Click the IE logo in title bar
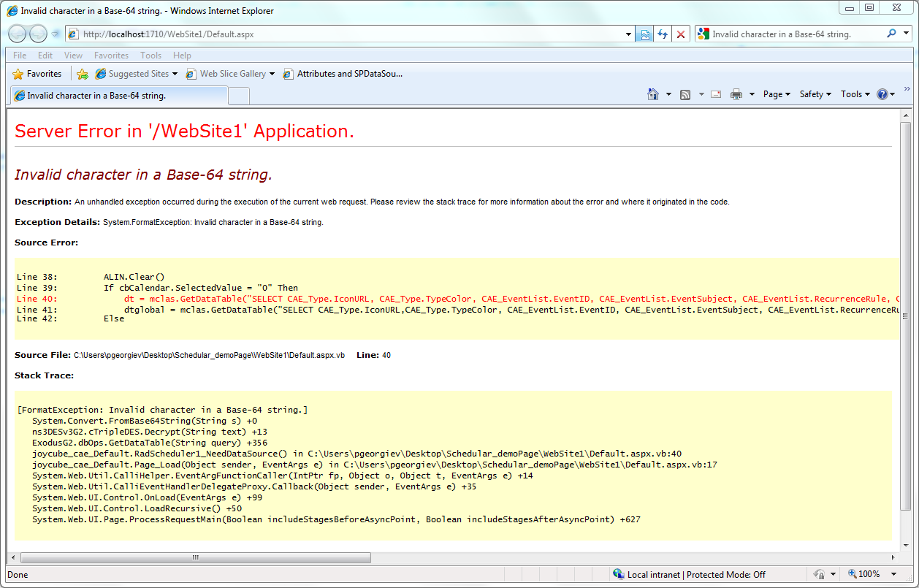 [13, 10]
